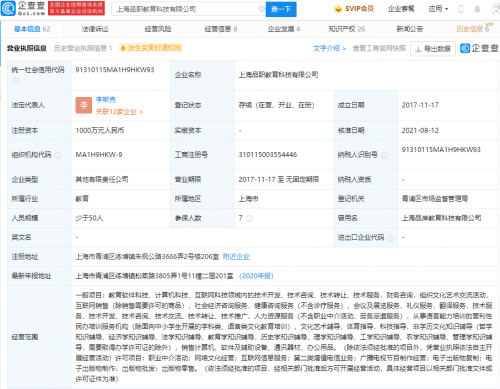This screenshot has width=500, height=389.
Task: Click the Qichacha logo at top left
Action: tap(23, 8)
